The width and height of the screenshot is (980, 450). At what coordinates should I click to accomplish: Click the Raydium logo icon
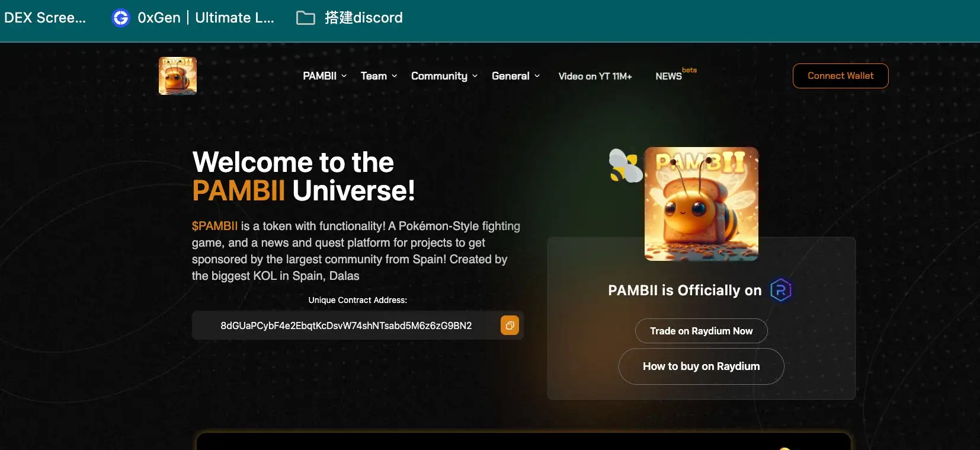780,290
